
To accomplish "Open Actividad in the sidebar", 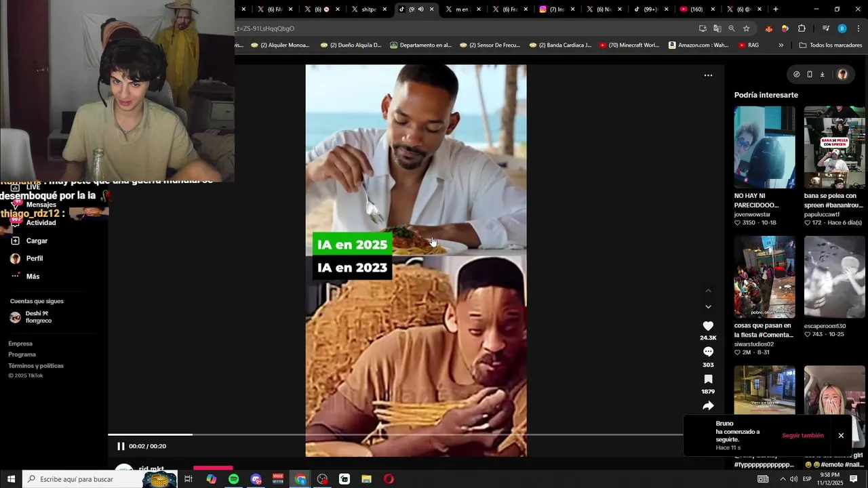I will coord(33,222).
